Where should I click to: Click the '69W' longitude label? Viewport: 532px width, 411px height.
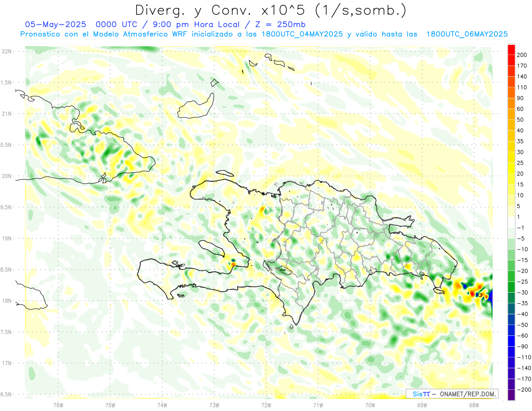pos(422,404)
